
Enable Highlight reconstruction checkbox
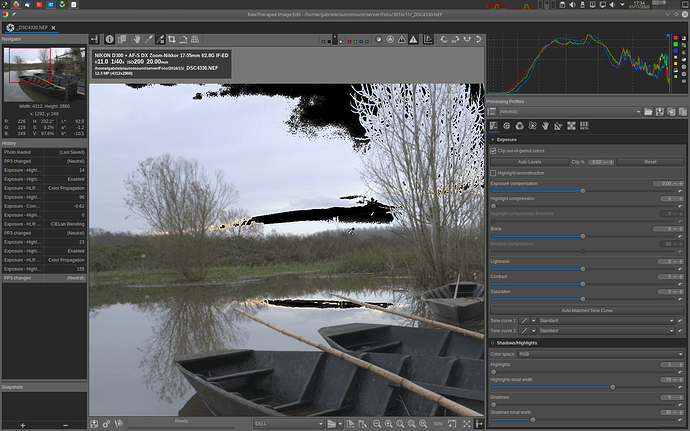tap(493, 173)
